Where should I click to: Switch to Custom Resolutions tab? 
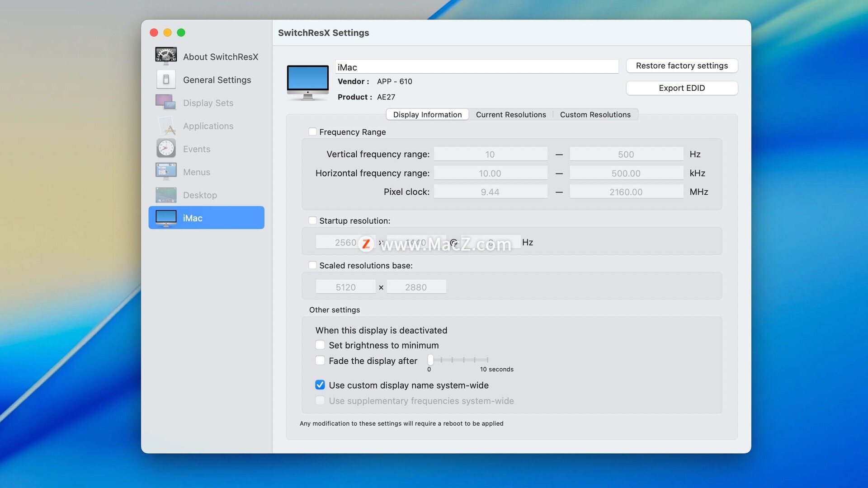point(595,114)
